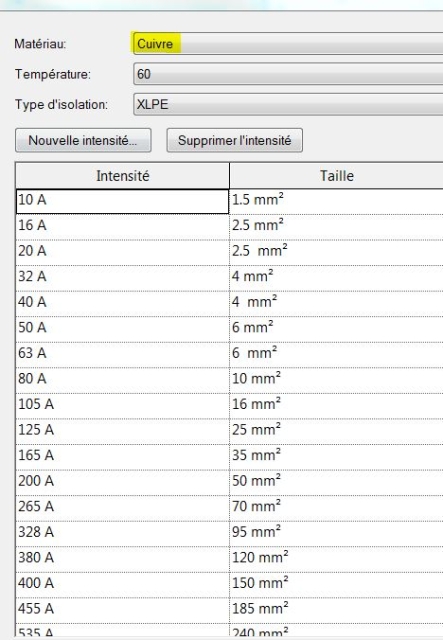Select the 95 mm² size cell
Image resolution: width=443 pixels, height=640 pixels.
(336, 533)
